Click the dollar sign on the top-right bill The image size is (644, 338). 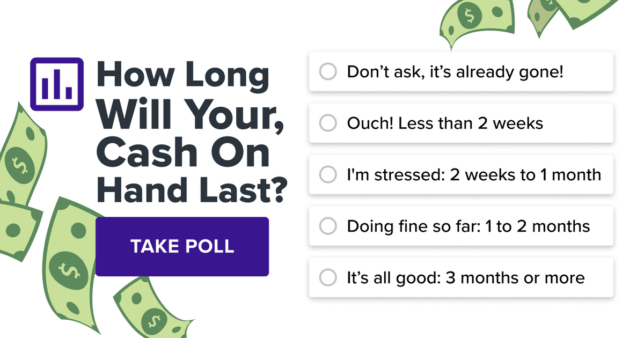[470, 16]
